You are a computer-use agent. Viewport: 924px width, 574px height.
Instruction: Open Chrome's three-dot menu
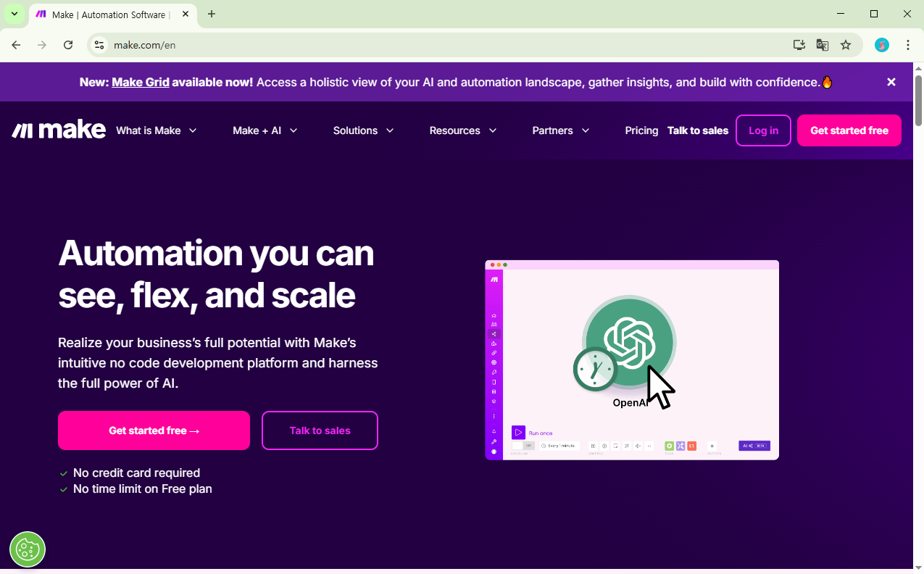(908, 45)
